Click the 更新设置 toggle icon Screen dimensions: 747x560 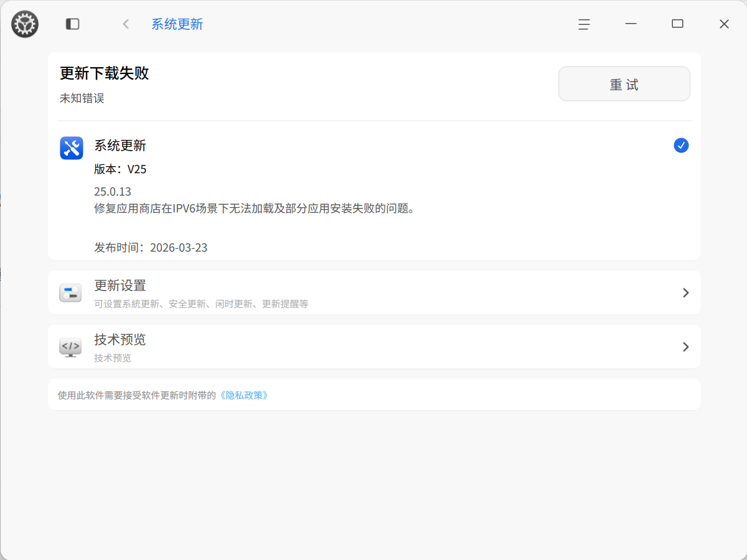point(70,292)
